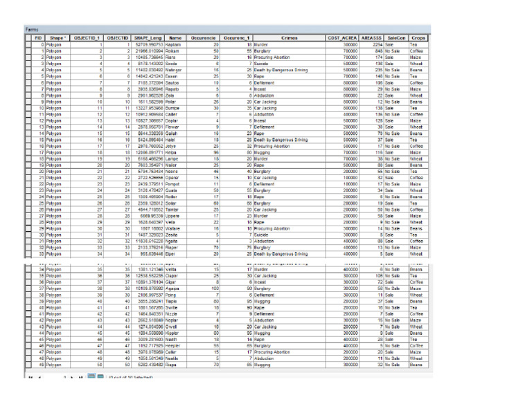532x411 pixels.
Task: Click the AREASSS column header
Action: tap(371, 38)
